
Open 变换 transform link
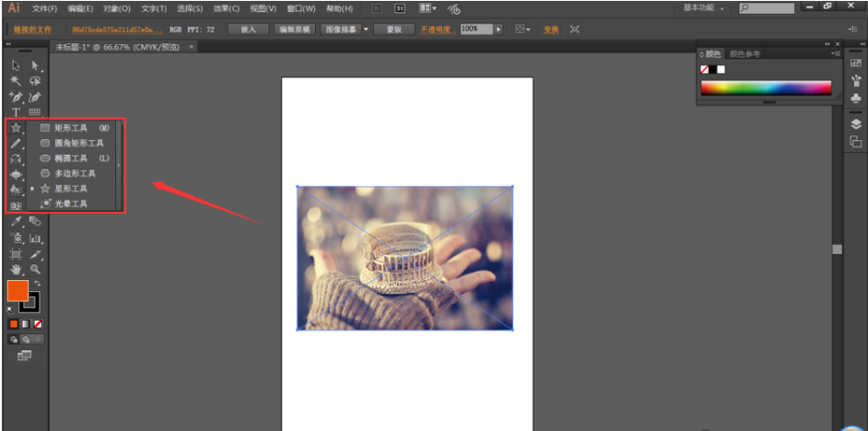tap(551, 29)
